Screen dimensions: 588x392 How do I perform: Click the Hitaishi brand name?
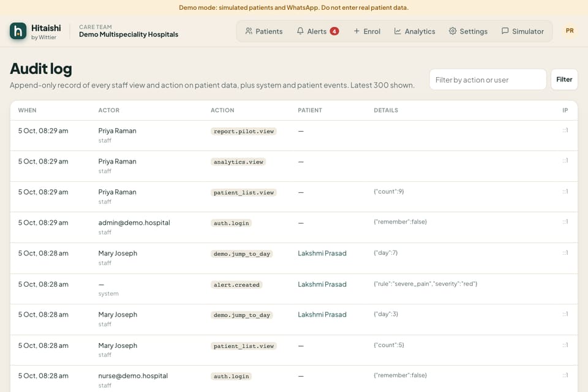pos(46,28)
